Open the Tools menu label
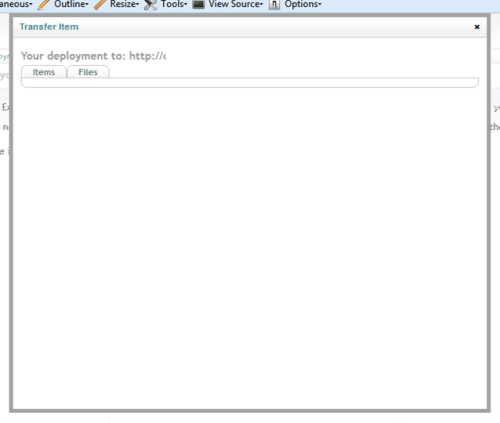This screenshot has height=423, width=500. point(172,4)
